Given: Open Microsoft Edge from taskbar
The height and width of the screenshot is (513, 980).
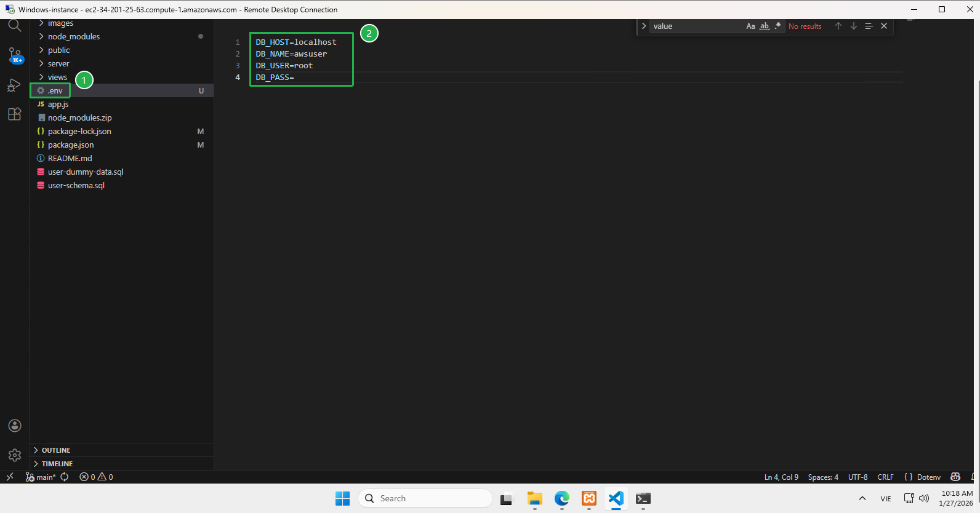Looking at the screenshot, I should [x=561, y=498].
